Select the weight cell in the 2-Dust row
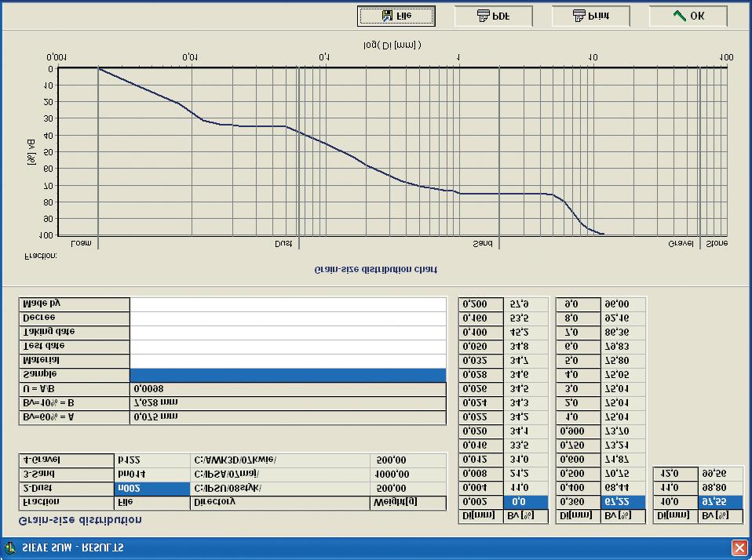Screen dimensions: 752x560 (408, 489)
